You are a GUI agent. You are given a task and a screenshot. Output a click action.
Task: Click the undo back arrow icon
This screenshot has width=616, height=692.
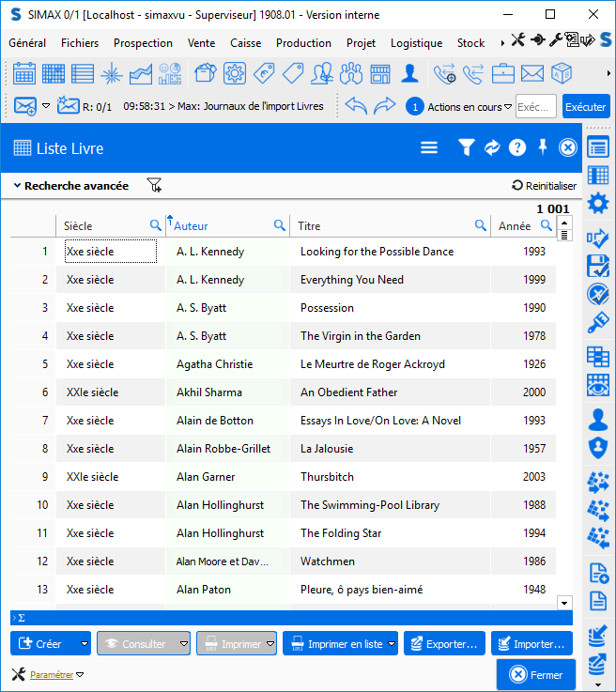[356, 106]
